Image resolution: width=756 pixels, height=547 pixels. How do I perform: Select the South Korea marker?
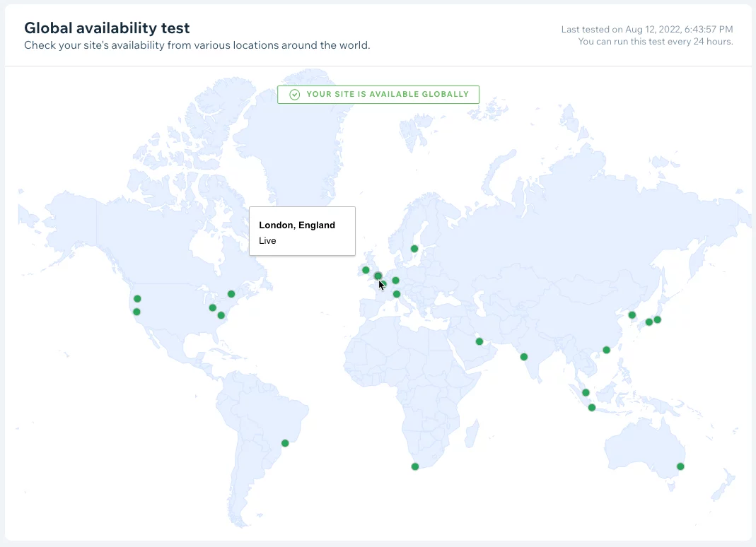tap(632, 315)
